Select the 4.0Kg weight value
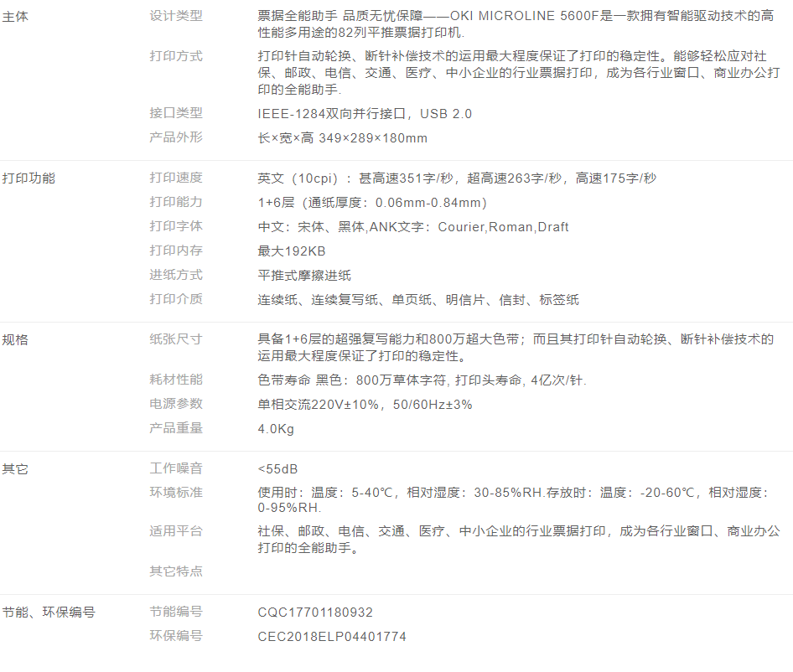 pyautogui.click(x=276, y=429)
